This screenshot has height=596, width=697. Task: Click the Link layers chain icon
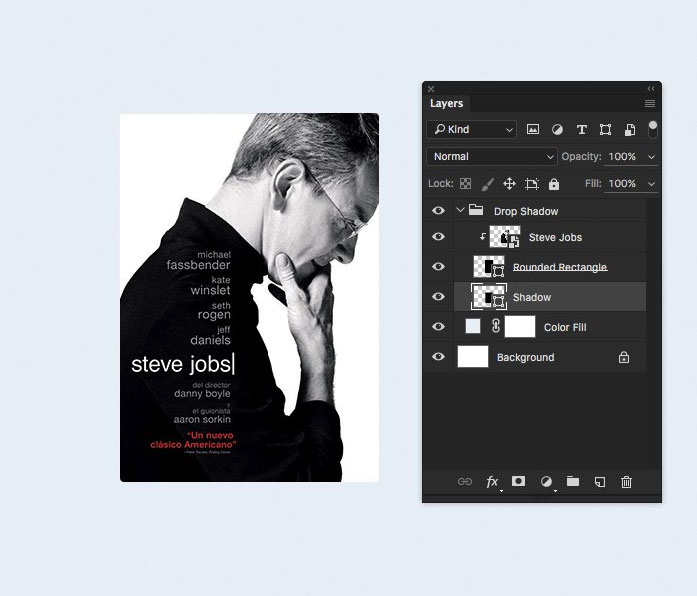click(465, 482)
